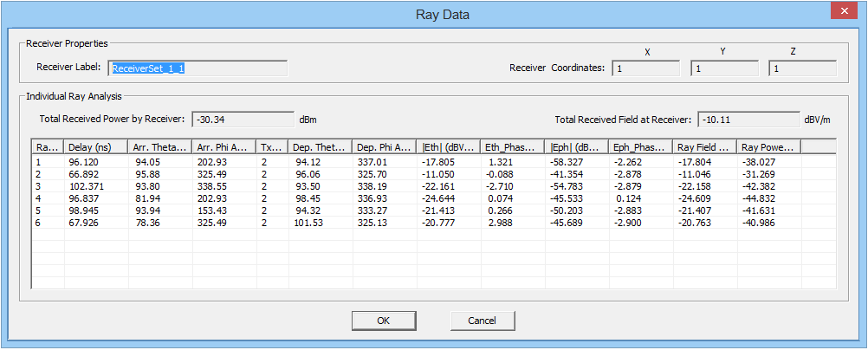Click the Eth_Phase column header
The image size is (868, 350).
[512, 147]
